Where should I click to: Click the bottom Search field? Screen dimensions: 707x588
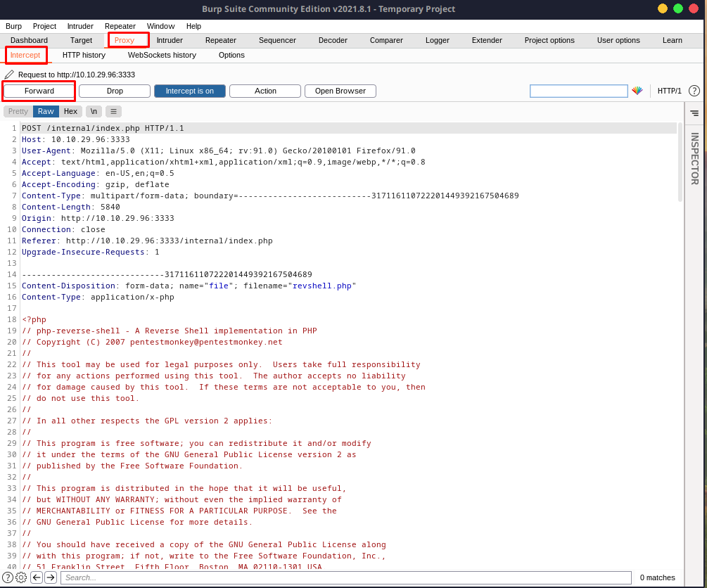tap(346, 577)
